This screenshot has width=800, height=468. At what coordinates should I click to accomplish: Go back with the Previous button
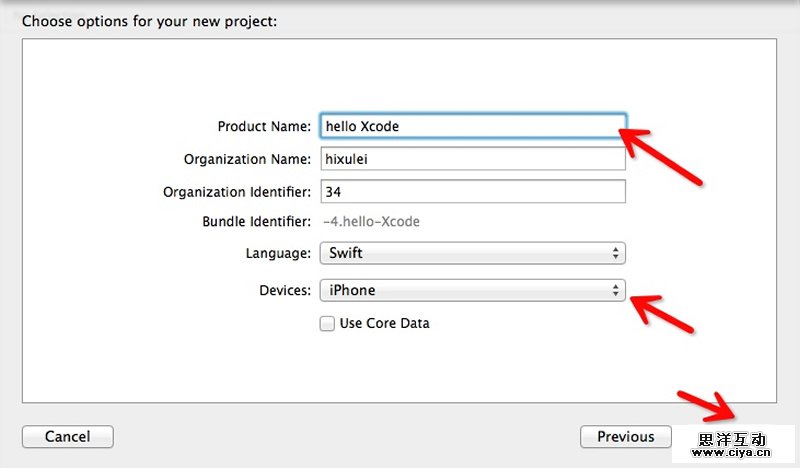(625, 436)
